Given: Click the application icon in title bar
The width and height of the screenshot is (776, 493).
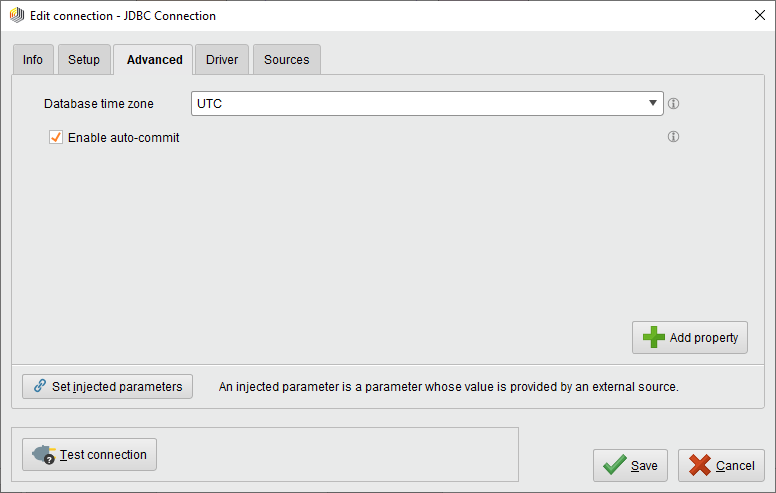Looking at the screenshot, I should (x=16, y=16).
